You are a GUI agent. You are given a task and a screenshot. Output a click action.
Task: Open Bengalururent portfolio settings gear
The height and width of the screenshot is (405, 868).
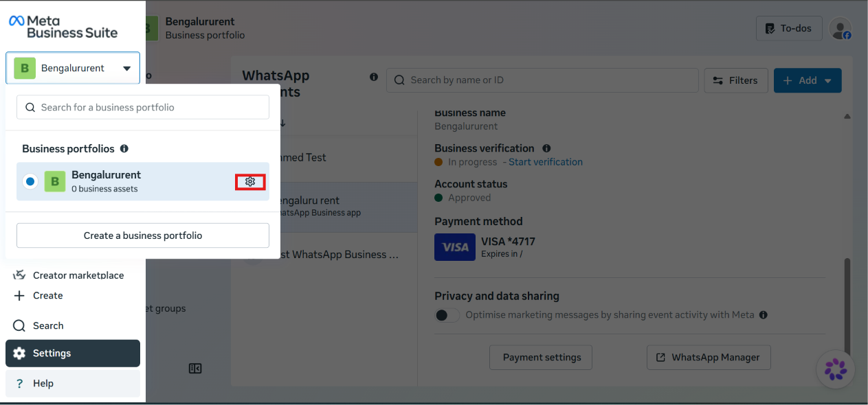tap(250, 182)
